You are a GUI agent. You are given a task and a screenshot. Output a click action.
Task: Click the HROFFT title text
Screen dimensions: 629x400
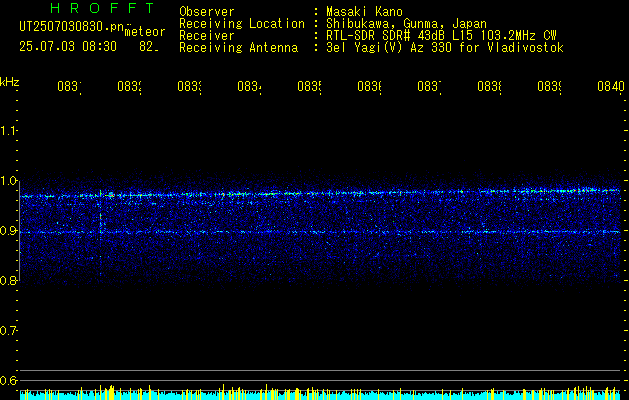pos(103,8)
